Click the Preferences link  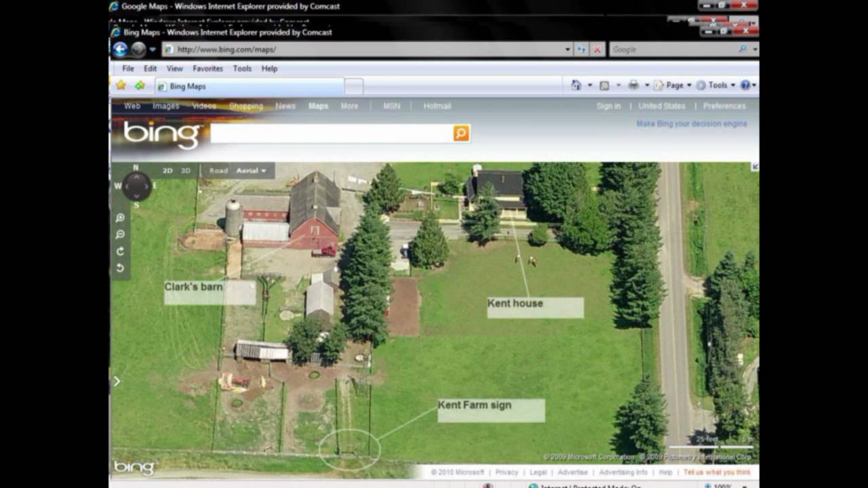point(724,106)
